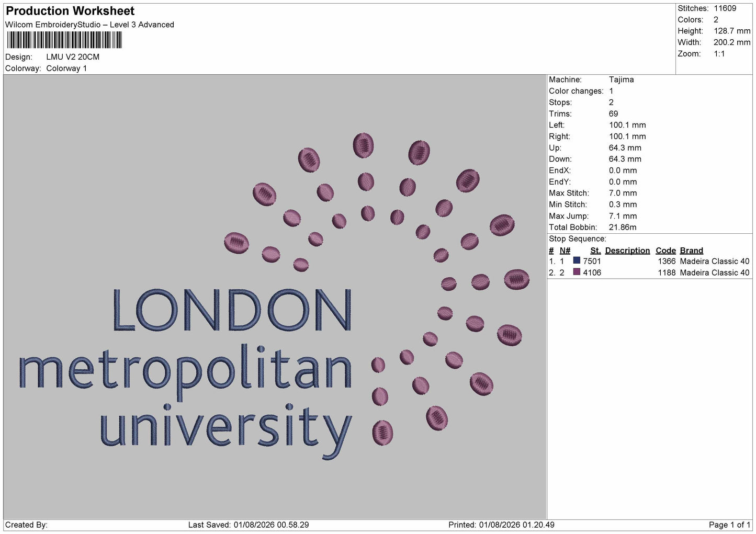Click the Max Stitch value '7.0 mm'
The image size is (756, 534).
[623, 194]
